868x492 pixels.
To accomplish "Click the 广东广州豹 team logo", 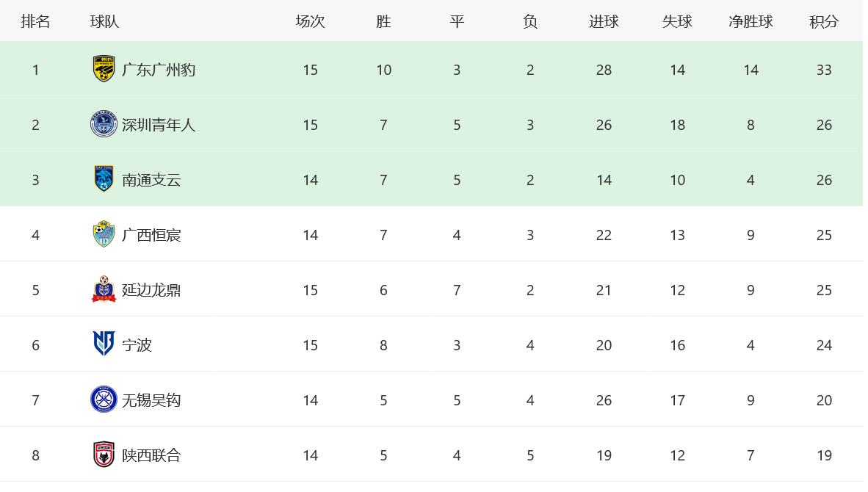I will (104, 68).
